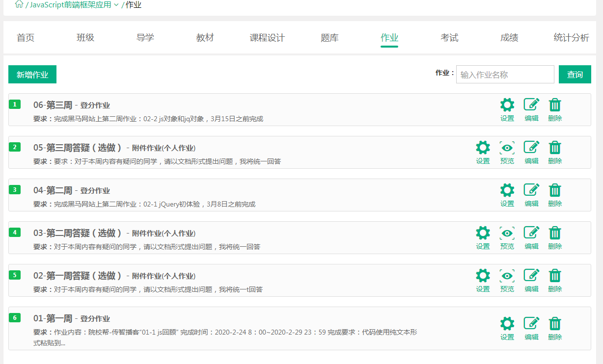Switch to the 题库 tab
The height and width of the screenshot is (364, 603).
(329, 38)
